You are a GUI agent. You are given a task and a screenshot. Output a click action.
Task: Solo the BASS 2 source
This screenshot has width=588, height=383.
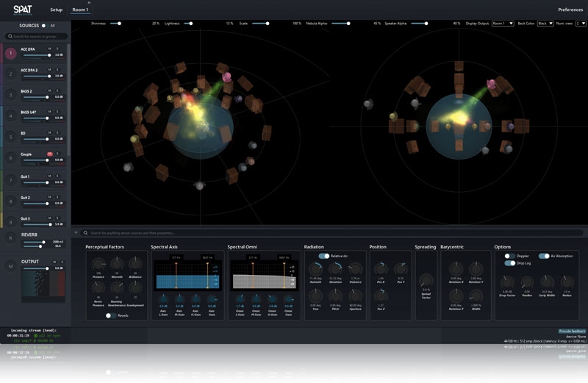pos(57,91)
